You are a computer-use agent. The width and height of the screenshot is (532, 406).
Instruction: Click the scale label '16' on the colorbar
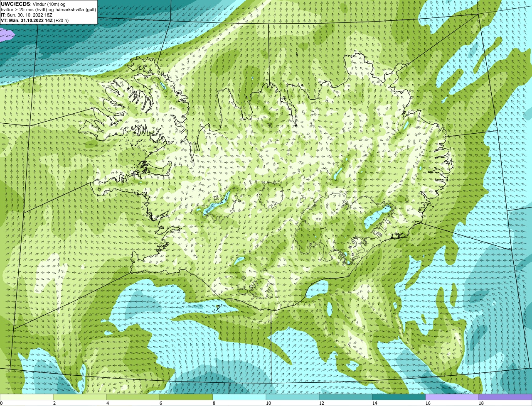pyautogui.click(x=428, y=403)
